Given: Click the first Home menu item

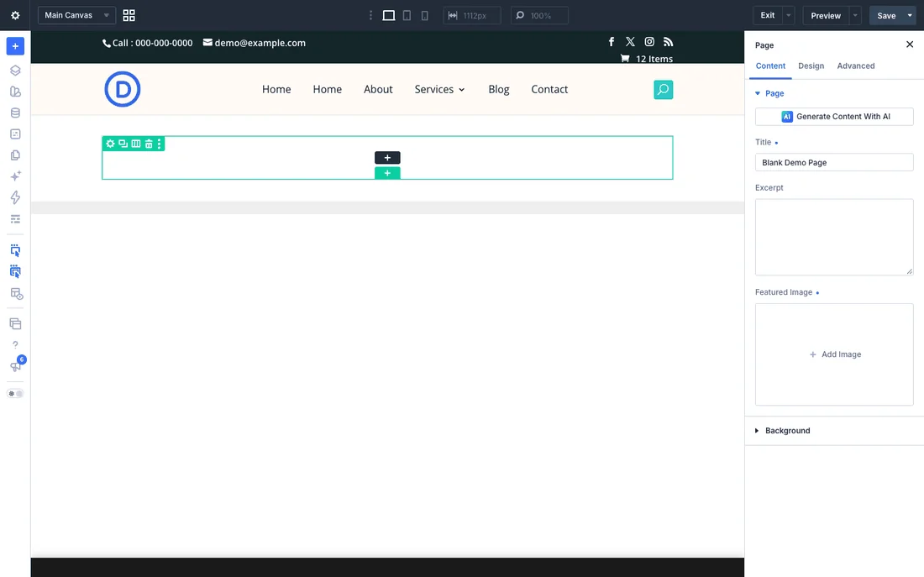Looking at the screenshot, I should point(276,89).
